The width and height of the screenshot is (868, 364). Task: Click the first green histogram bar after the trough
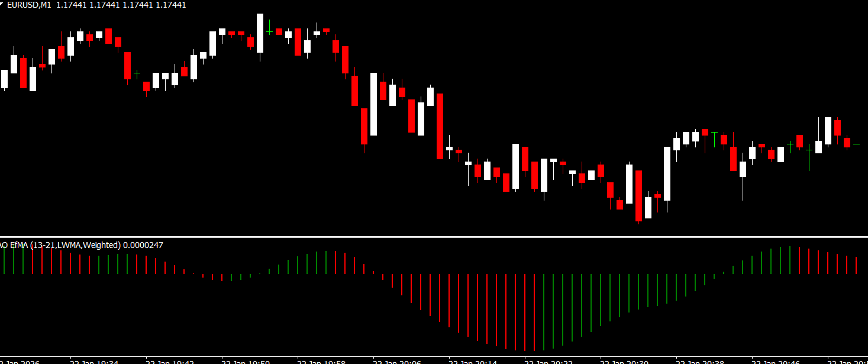pos(544,311)
